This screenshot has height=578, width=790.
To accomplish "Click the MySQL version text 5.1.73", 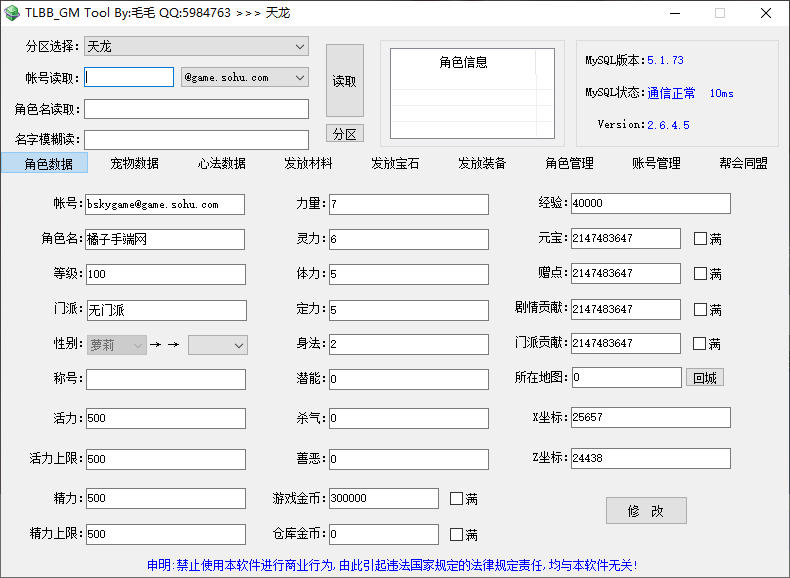I will [665, 60].
